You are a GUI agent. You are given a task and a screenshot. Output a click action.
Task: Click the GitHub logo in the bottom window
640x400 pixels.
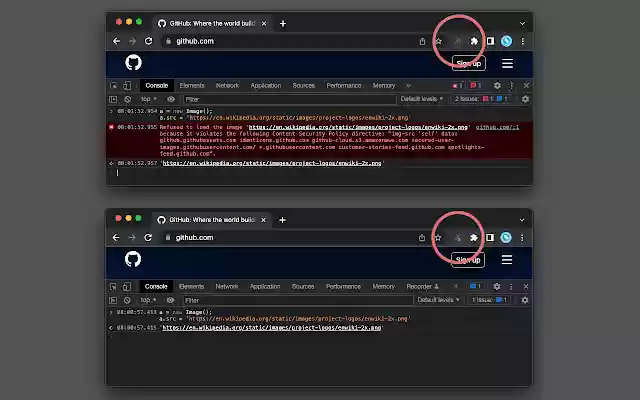point(133,259)
